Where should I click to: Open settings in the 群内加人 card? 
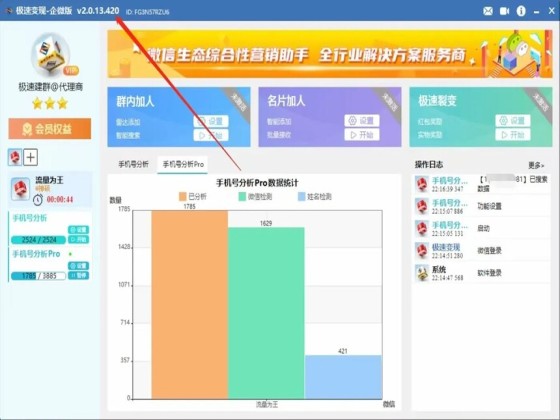(211, 121)
